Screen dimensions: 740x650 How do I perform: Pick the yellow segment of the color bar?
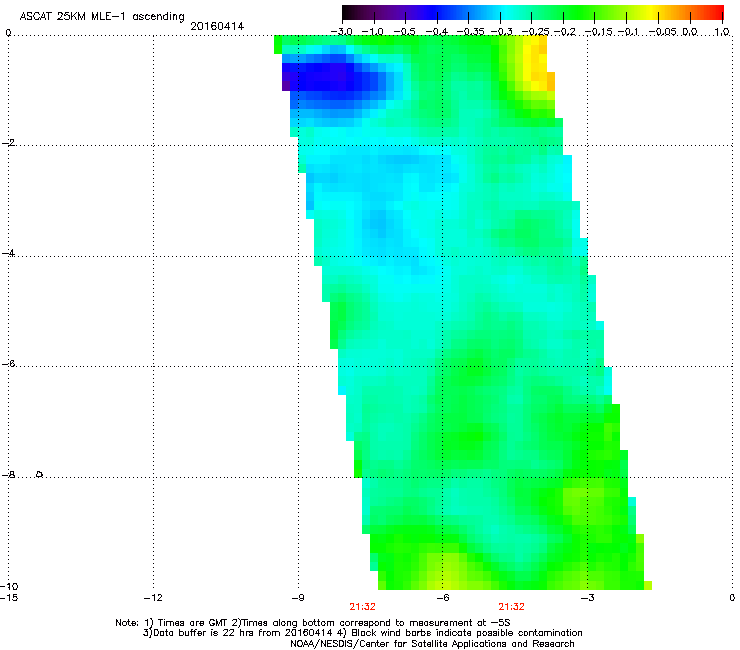pos(651,12)
